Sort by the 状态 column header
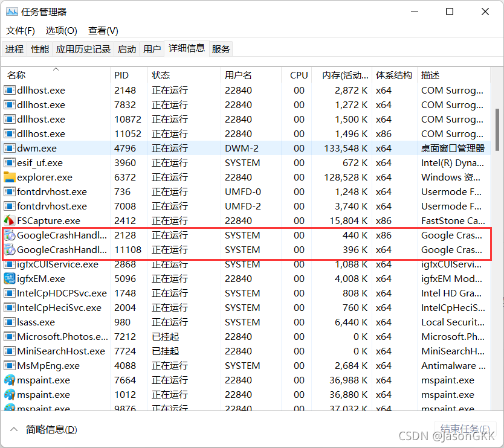 coord(184,75)
